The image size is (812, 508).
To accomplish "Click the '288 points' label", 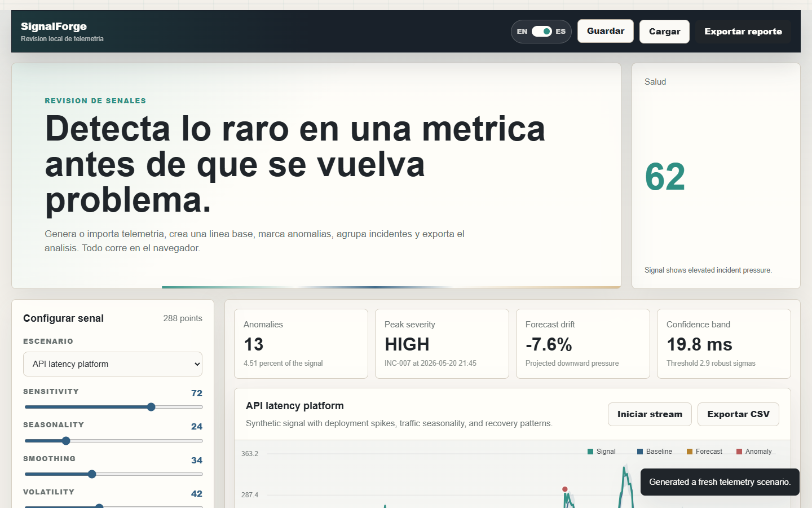I will tap(183, 318).
